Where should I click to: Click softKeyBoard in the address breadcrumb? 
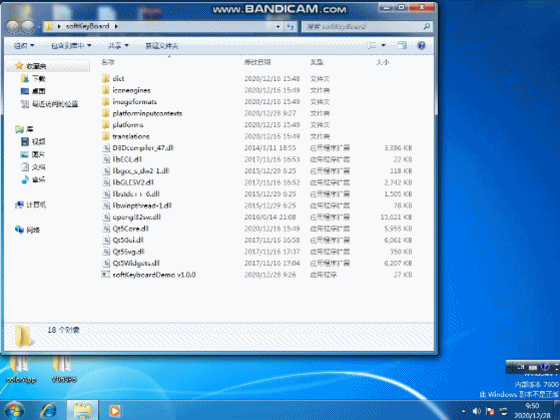(88, 26)
